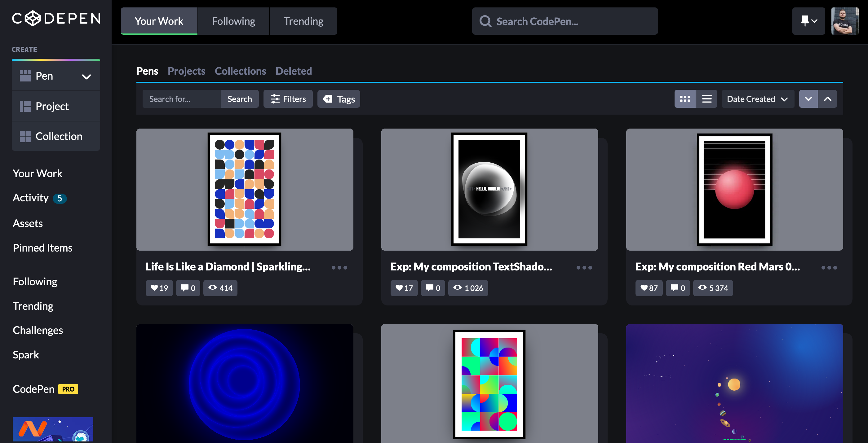Sort in ascending order
The image size is (868, 443).
pos(828,99)
